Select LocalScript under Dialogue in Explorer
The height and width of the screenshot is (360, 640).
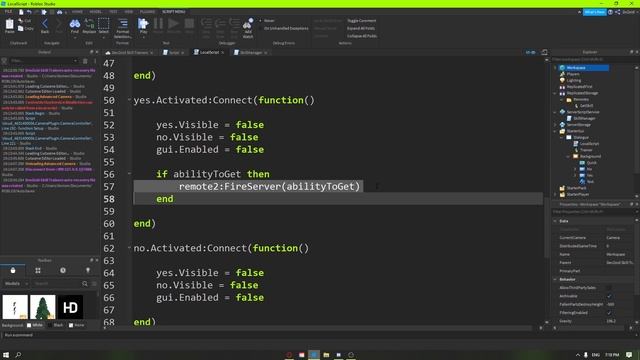(589, 144)
